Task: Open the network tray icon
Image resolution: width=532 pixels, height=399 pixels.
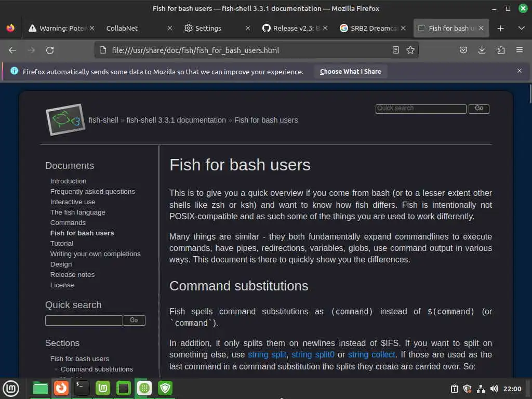Action: (x=481, y=389)
